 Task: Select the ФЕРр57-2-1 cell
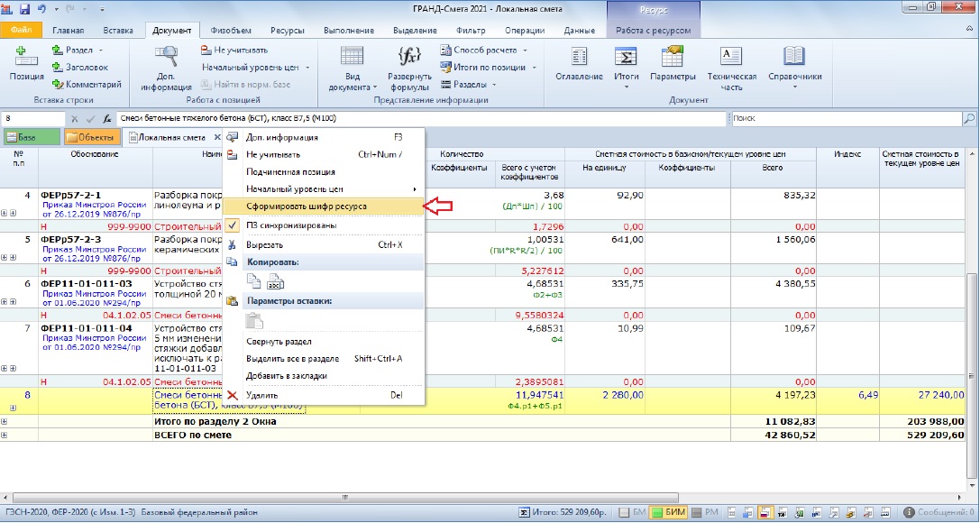coord(96,204)
